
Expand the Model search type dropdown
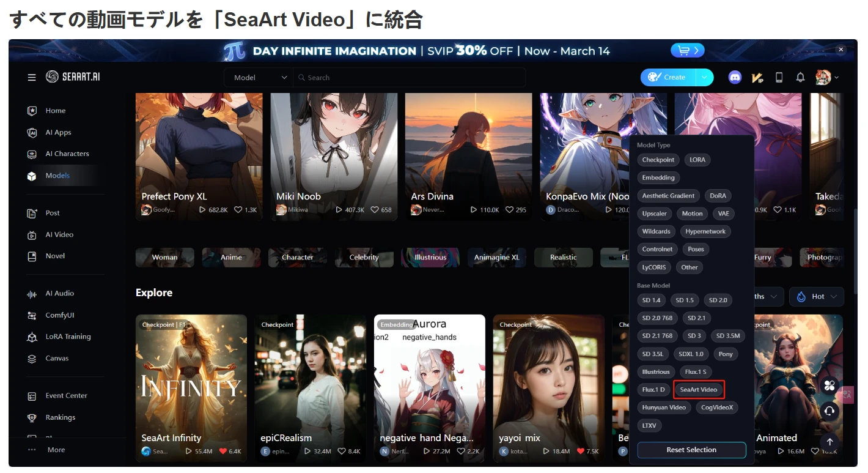coord(260,78)
